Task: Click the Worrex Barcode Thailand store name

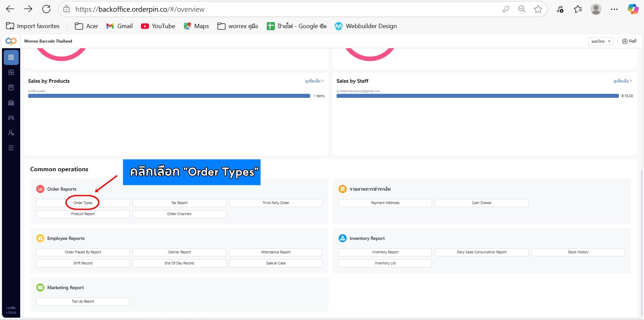Action: point(48,41)
